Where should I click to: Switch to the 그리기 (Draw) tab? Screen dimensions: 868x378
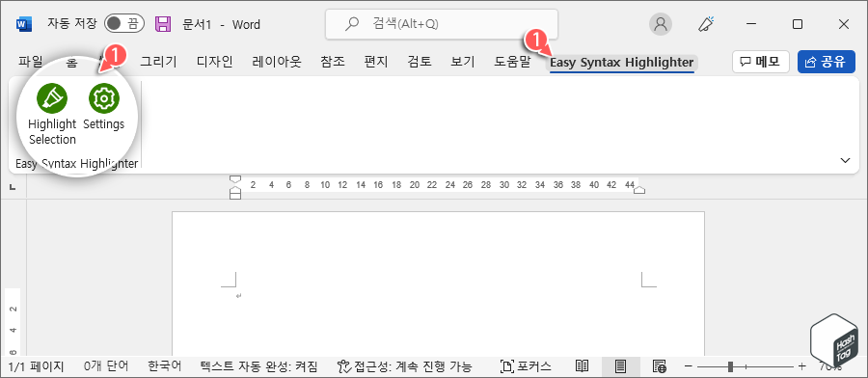point(158,62)
